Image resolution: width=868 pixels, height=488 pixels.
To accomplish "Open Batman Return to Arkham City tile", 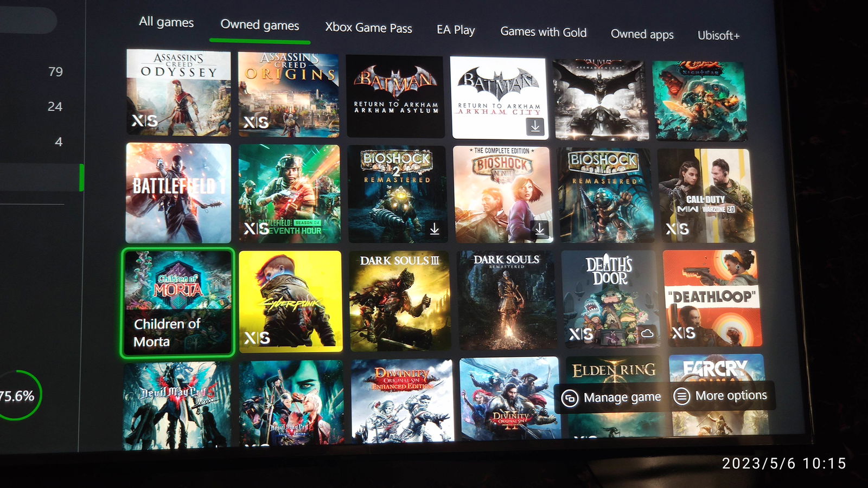I will coord(498,98).
